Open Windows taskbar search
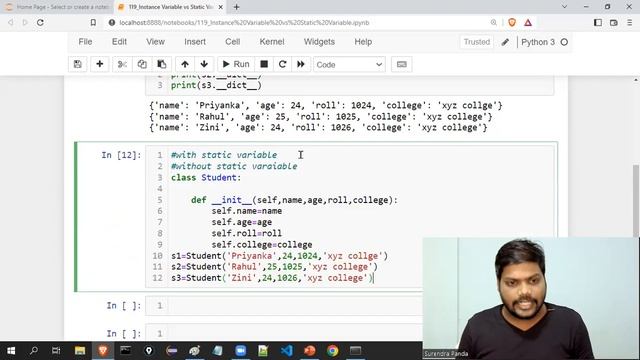 [34, 351]
